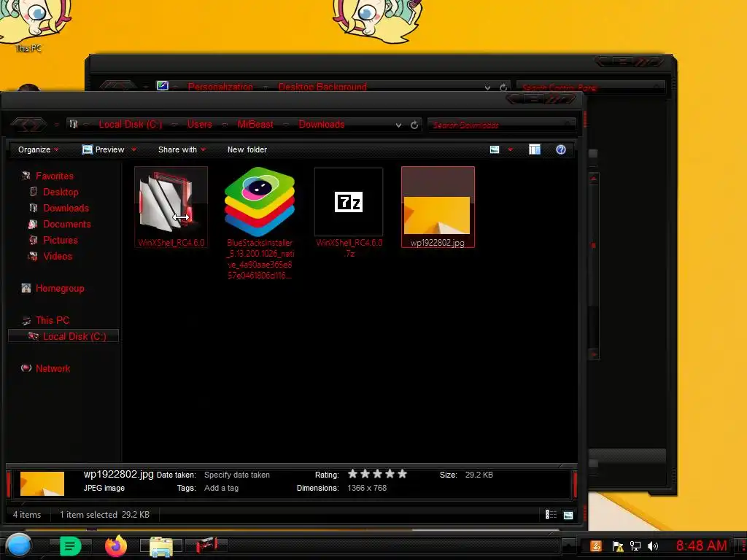Screen dimensions: 747x560
Task: Select This PC in navigation pane
Action: (x=53, y=320)
